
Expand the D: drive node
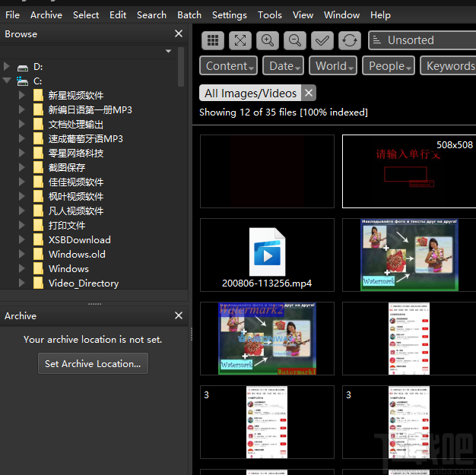coord(6,66)
